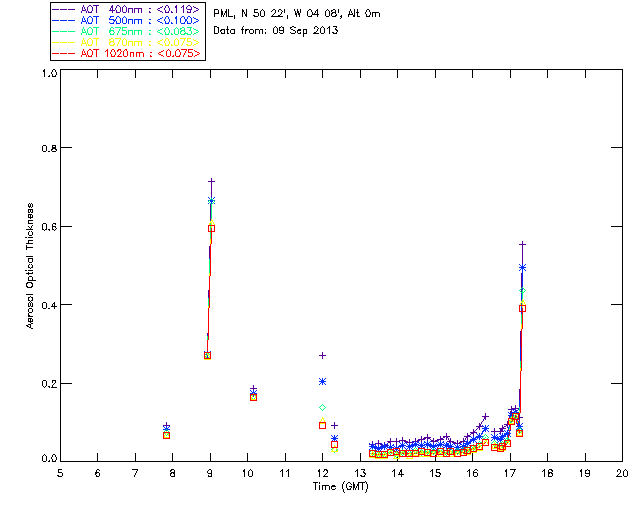Click the purple plus marker near 0.27 at hour 12
The image size is (640, 512).
(322, 356)
